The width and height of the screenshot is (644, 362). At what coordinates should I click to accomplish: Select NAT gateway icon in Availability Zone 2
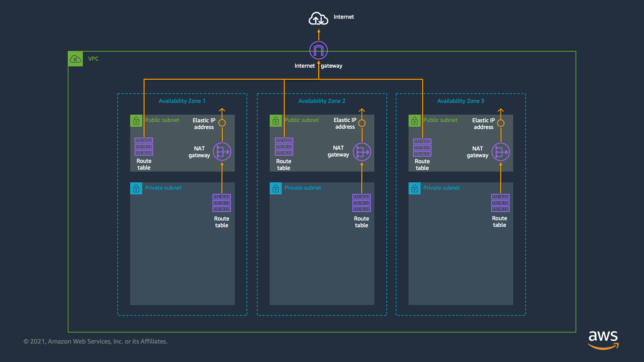click(x=362, y=152)
